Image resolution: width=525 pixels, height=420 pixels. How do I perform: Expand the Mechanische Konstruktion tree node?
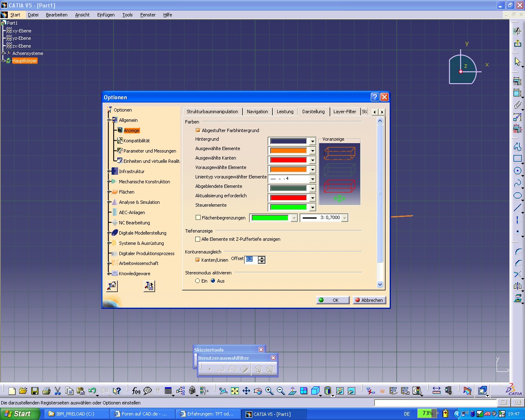pos(109,182)
